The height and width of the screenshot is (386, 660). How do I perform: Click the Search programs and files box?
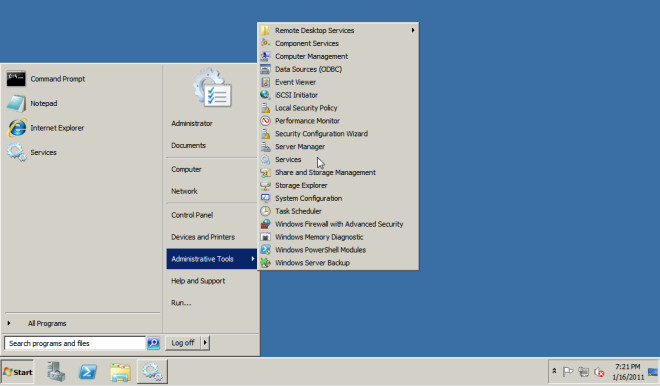point(75,343)
